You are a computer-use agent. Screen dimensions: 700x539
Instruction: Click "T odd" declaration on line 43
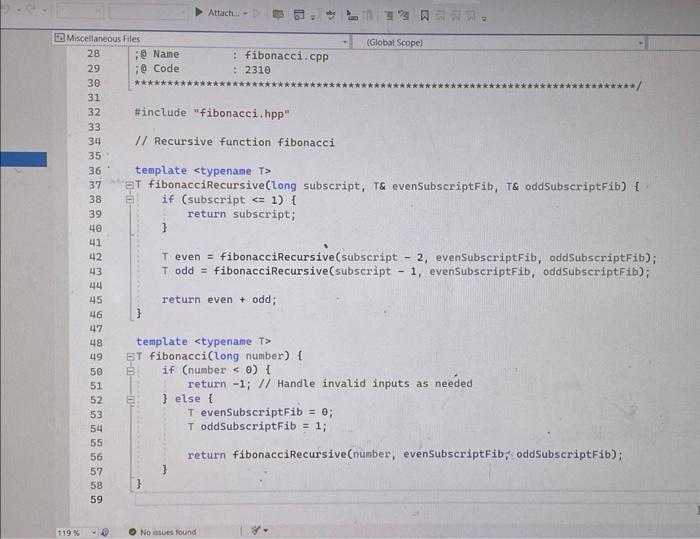[x=178, y=271]
